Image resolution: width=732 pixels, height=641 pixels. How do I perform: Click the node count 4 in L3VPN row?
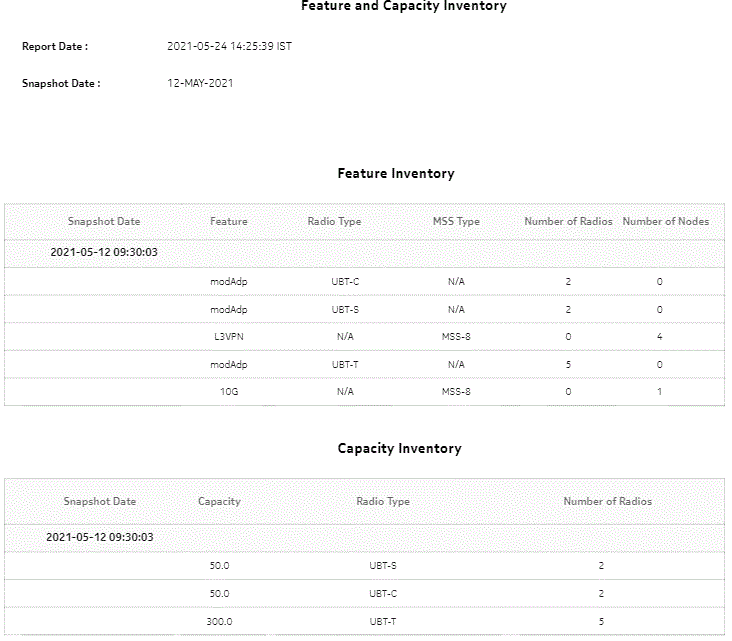[x=659, y=337]
